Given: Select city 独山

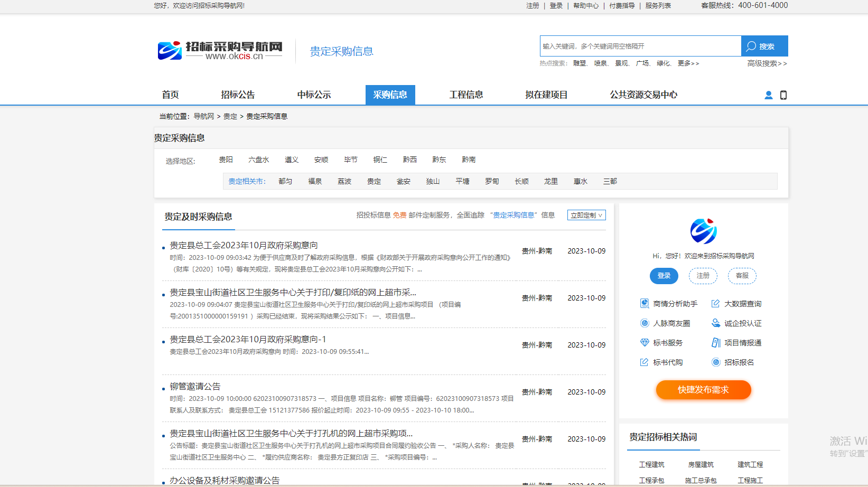Looking at the screenshot, I should click(x=433, y=181).
